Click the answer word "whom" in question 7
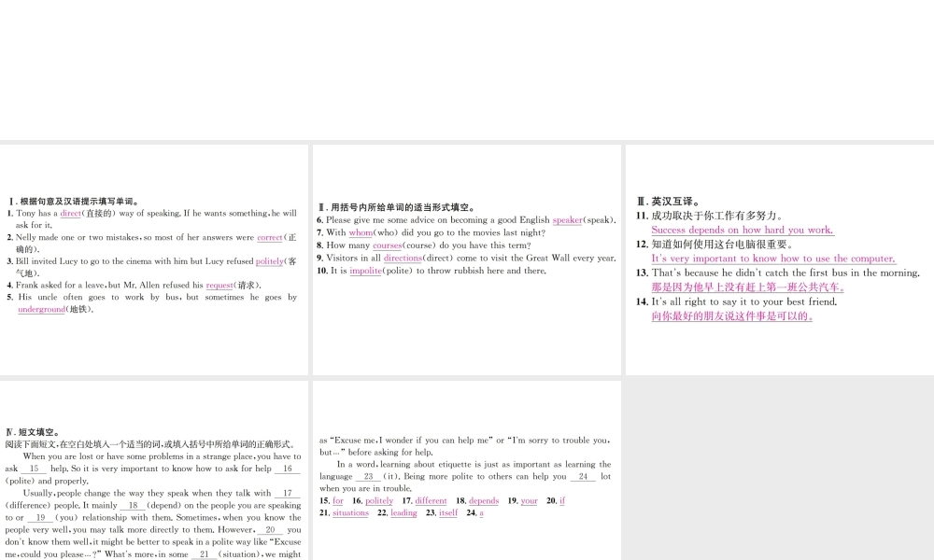Screen dimensions: 934x560 (x=361, y=232)
